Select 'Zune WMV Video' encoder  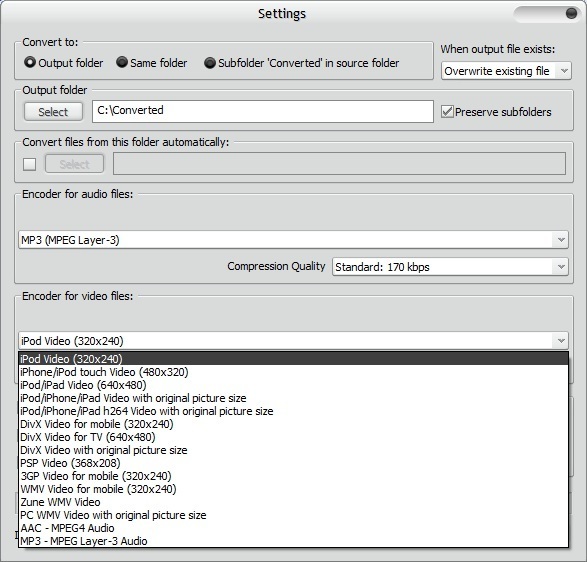pyautogui.click(x=294, y=502)
